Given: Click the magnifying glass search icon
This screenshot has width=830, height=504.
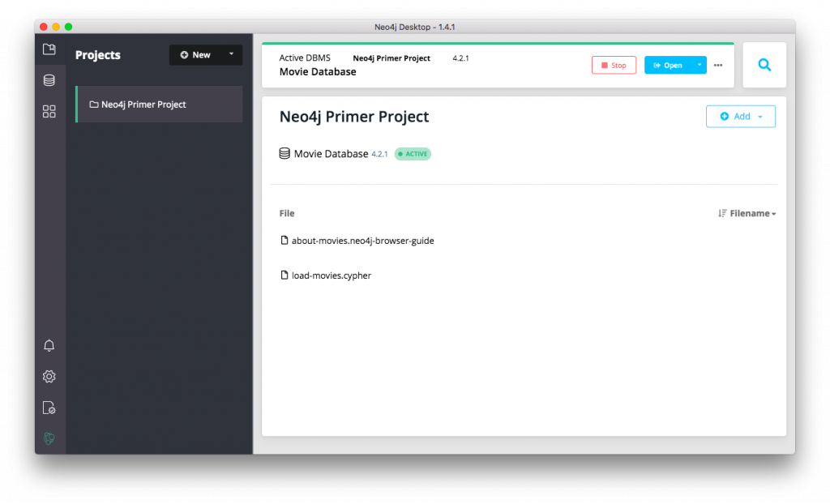Looking at the screenshot, I should pos(764,65).
